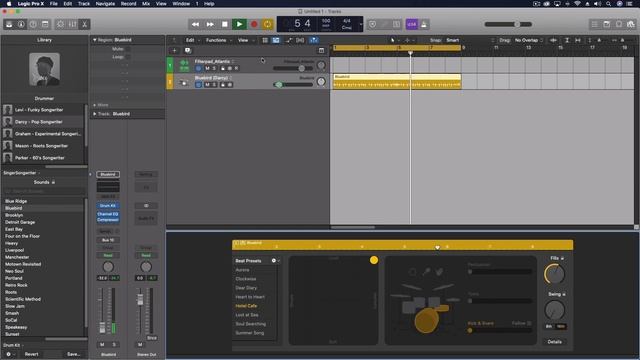This screenshot has width=640, height=360.
Task: Show automation via tracks menu bar icon
Action: [x=289, y=40]
